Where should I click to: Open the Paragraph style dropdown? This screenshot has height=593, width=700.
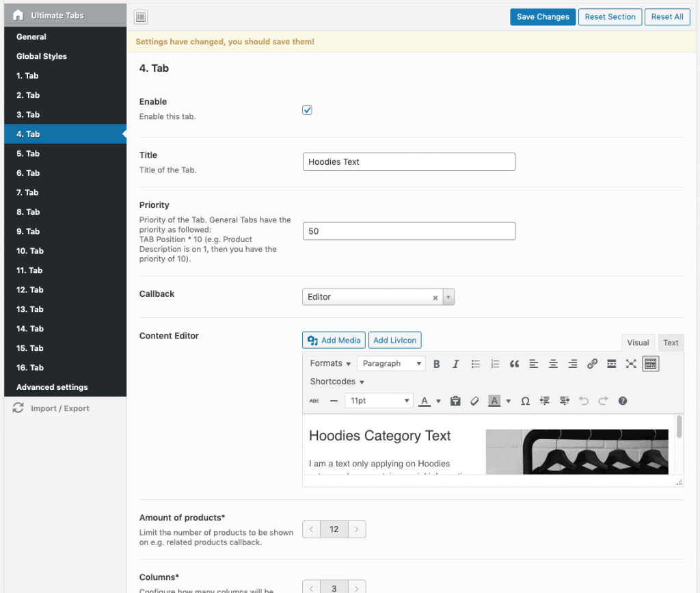(392, 363)
